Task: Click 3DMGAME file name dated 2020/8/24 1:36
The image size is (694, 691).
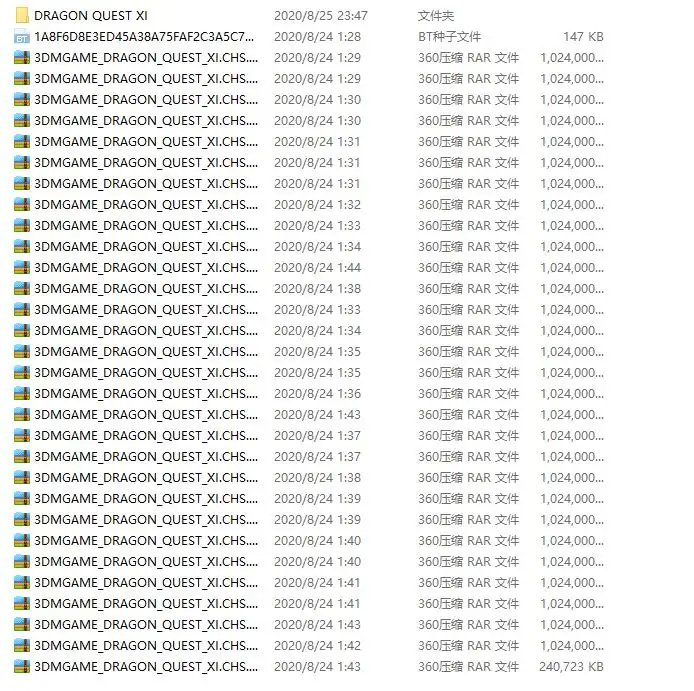Action: 146,394
